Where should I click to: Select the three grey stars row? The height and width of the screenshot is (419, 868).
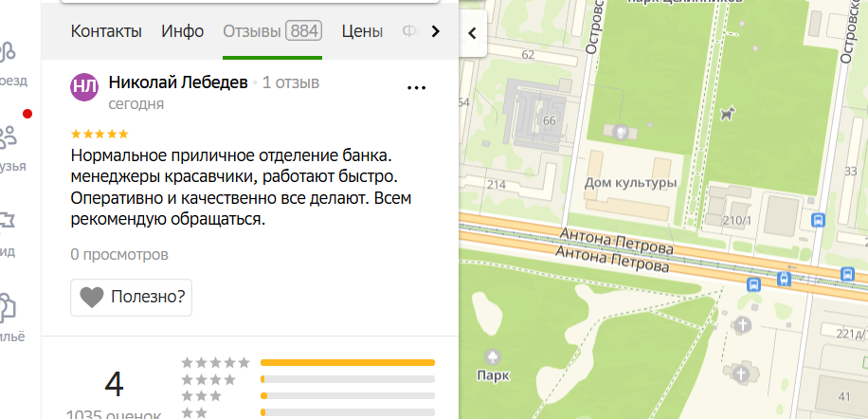(x=202, y=396)
